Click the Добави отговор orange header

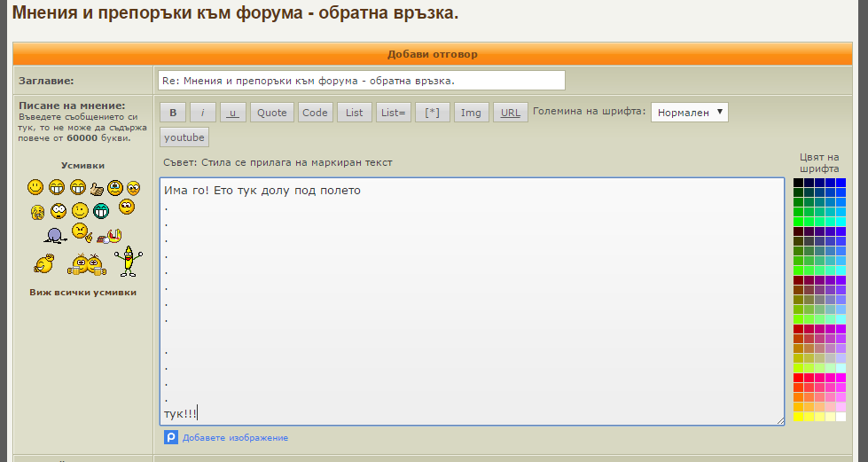[433, 54]
